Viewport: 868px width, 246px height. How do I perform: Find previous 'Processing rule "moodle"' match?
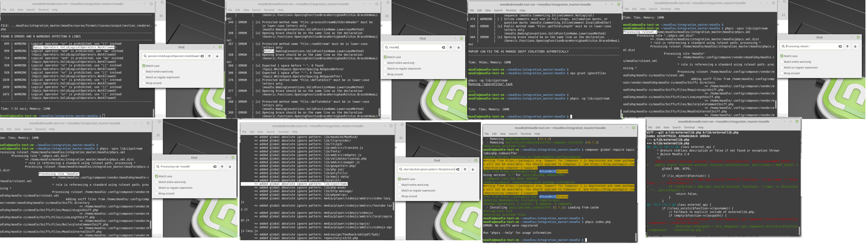[222, 166]
